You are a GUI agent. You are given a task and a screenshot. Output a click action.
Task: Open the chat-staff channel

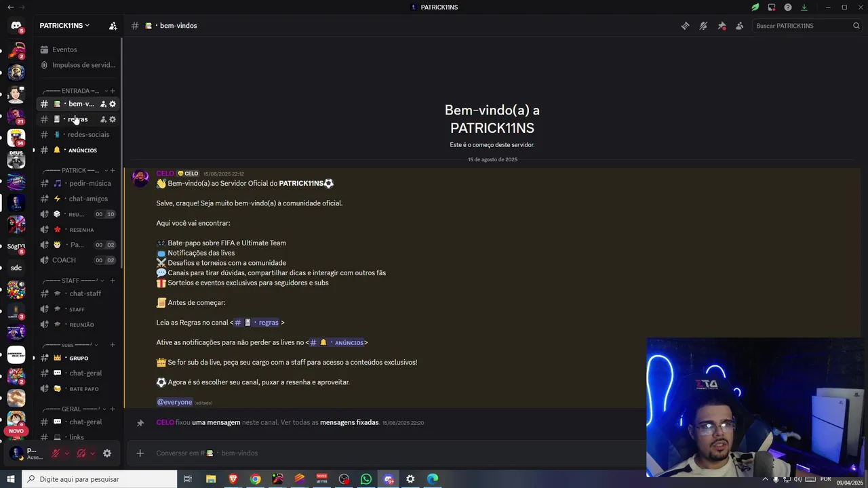point(79,293)
